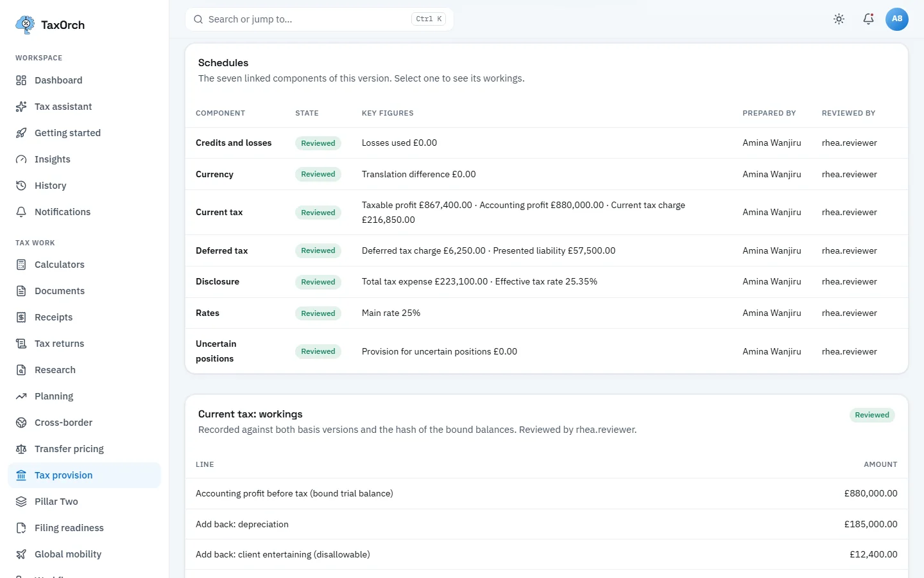924x578 pixels.
Task: Open the Planning trend icon
Action: (x=21, y=396)
